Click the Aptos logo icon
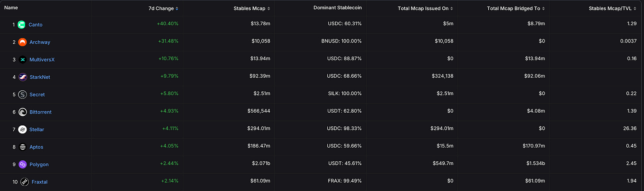This screenshot has width=644, height=191. (23, 147)
